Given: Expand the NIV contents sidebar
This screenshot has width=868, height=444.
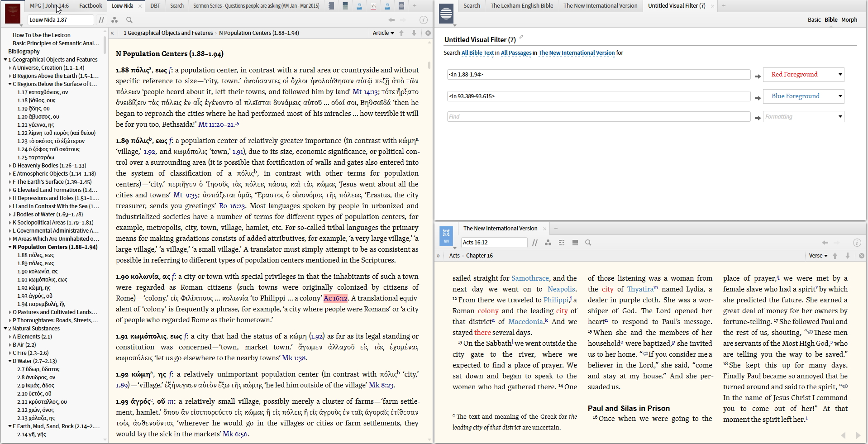Looking at the screenshot, I should pyautogui.click(x=438, y=256).
